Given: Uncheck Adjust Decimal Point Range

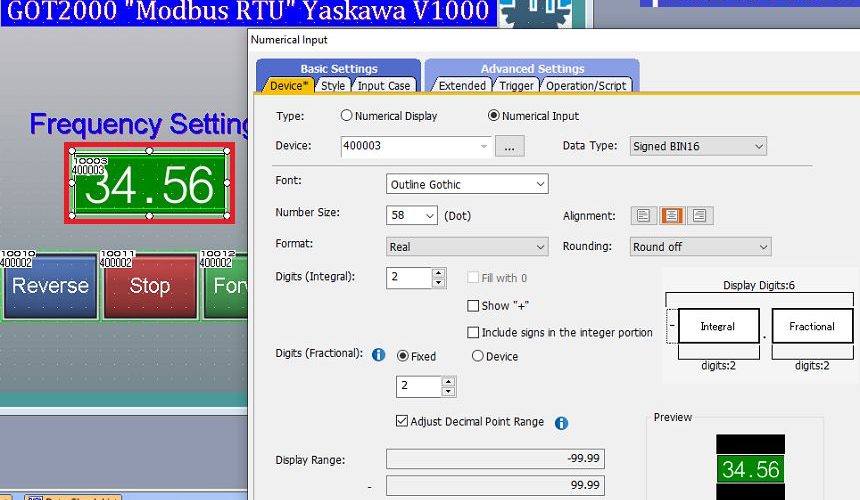Looking at the screenshot, I should pos(401,421).
